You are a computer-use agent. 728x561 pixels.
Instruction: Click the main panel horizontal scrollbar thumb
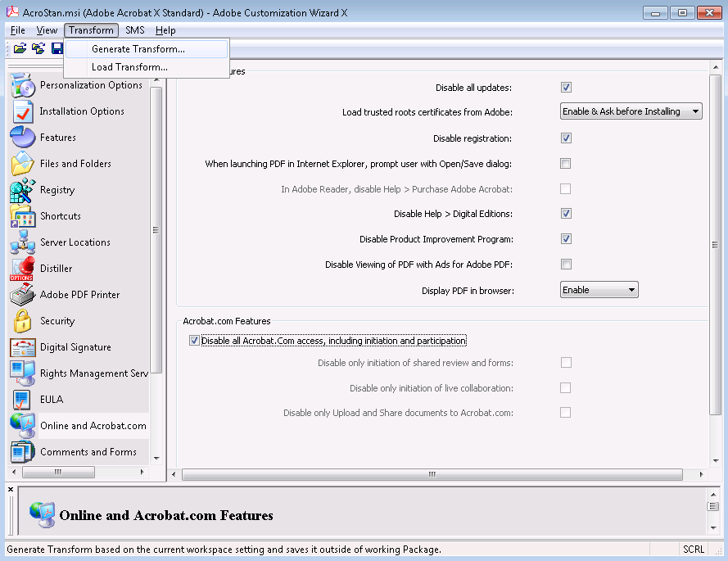432,474
